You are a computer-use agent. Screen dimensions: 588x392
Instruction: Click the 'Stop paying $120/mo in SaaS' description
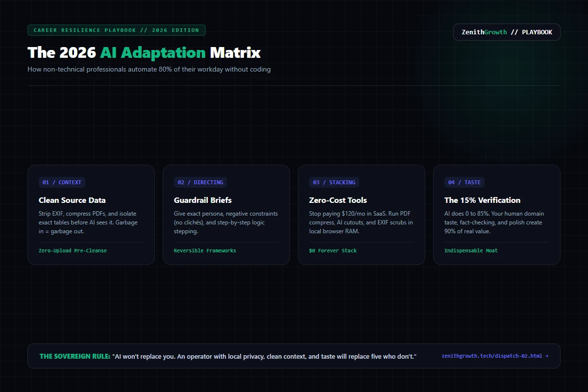361,222
